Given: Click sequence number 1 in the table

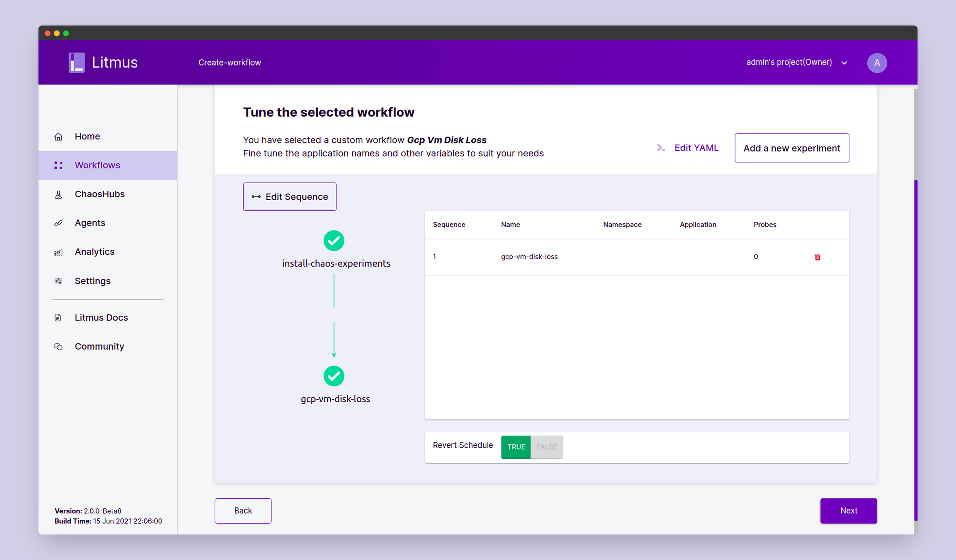Looking at the screenshot, I should [x=435, y=257].
